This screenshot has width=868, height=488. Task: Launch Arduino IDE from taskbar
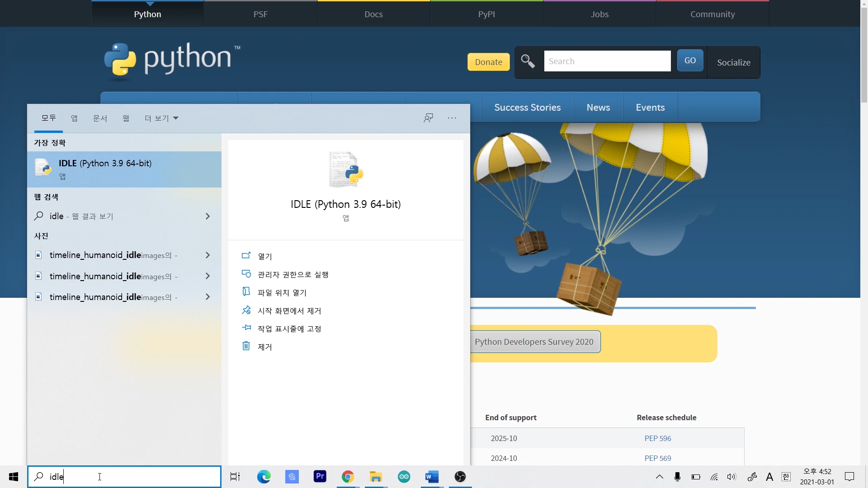click(x=404, y=476)
